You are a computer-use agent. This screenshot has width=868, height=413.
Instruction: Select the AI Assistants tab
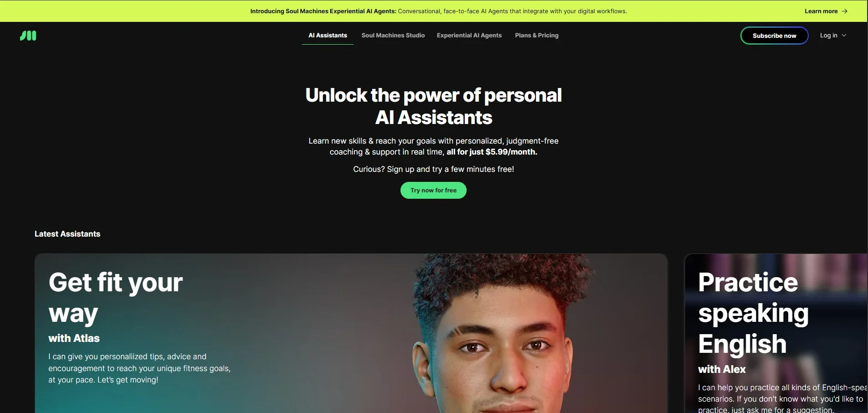tap(327, 35)
